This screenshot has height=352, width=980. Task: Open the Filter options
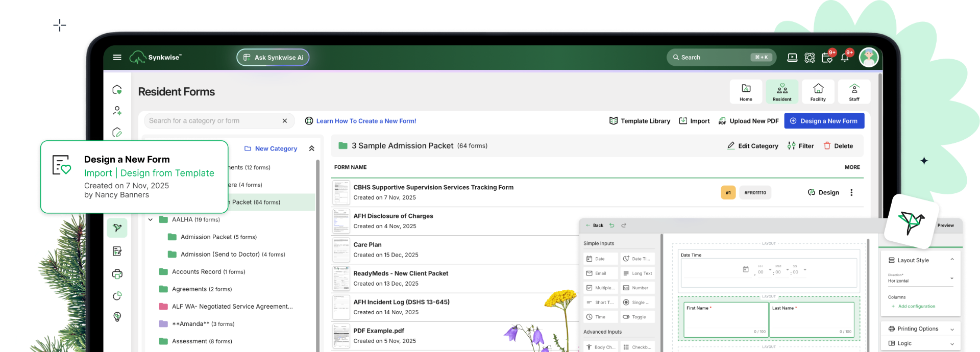800,146
